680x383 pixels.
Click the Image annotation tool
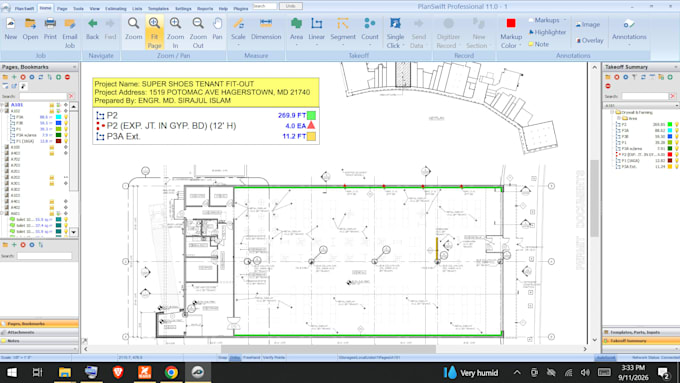(x=588, y=25)
